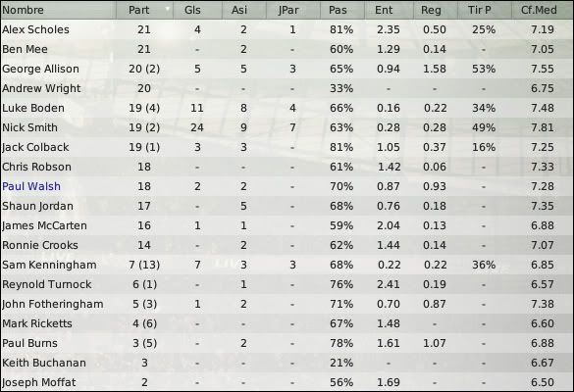Select George Allison in the list

click(x=40, y=70)
